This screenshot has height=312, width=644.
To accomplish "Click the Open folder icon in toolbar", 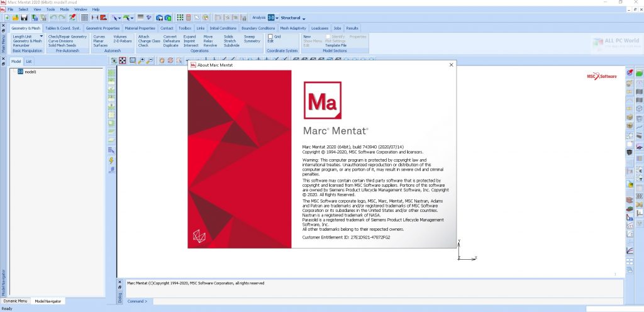I will (16, 18).
